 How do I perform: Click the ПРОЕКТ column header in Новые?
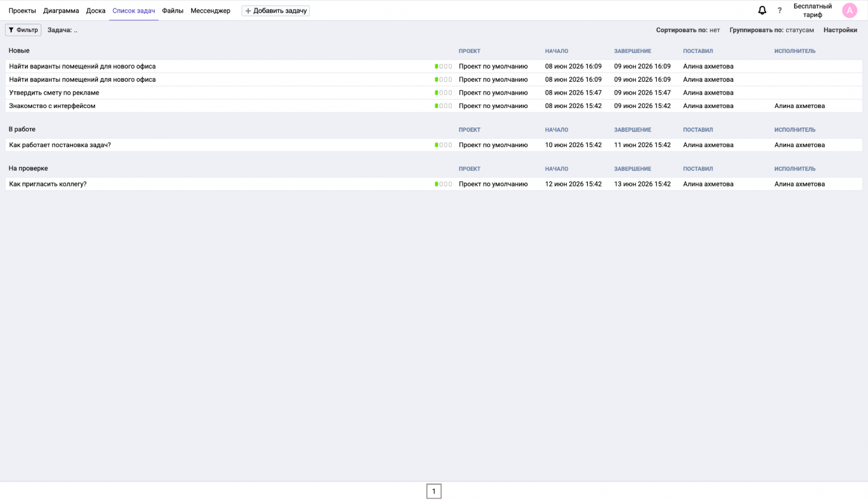470,51
